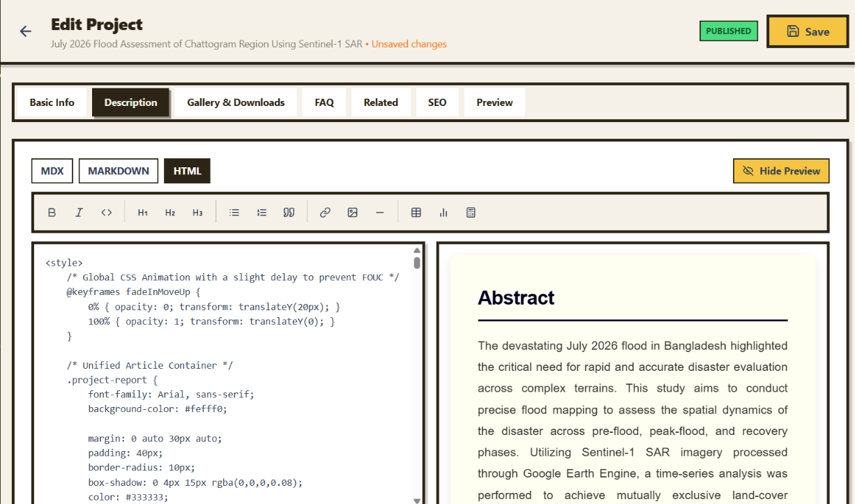Insert an image with picture icon
The height and width of the screenshot is (504, 855).
[352, 213]
